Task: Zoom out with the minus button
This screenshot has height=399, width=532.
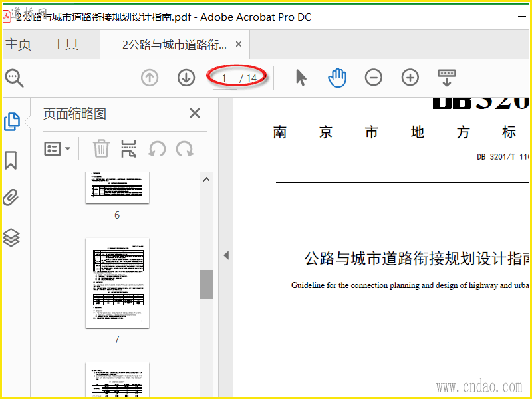Action: coord(374,78)
